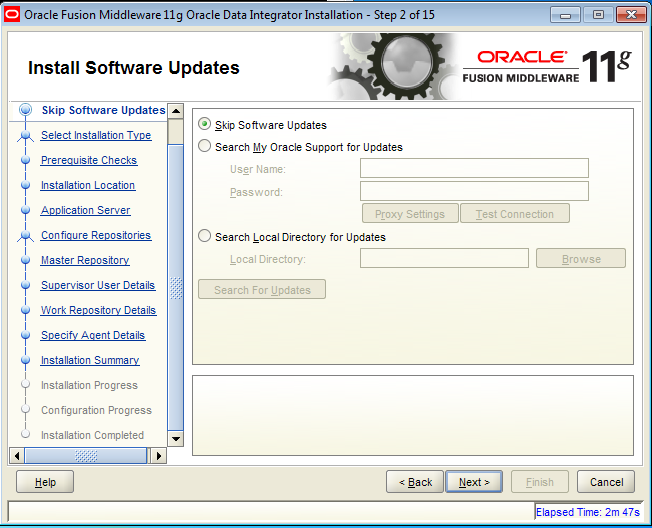The height and width of the screenshot is (528, 652).
Task: Click the Password input field
Action: coord(474,191)
